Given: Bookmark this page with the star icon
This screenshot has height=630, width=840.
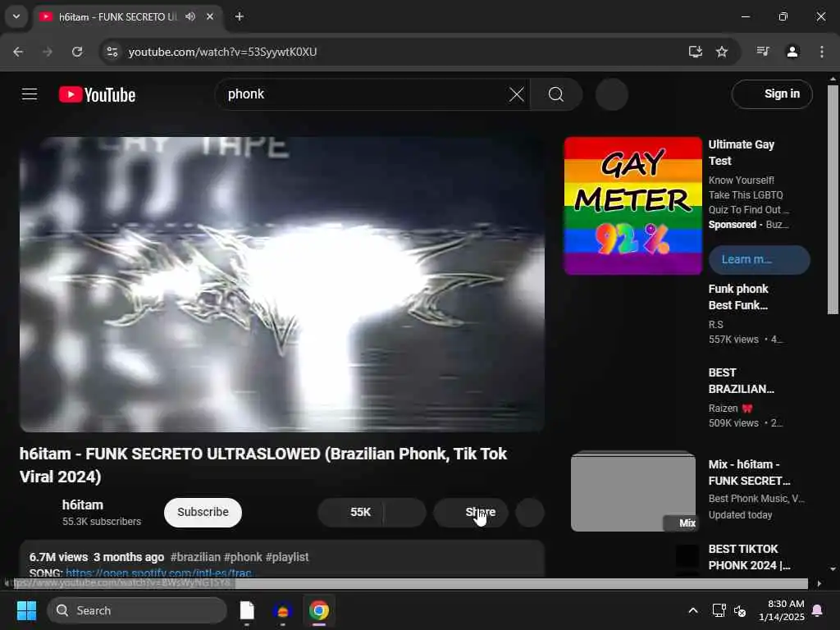Looking at the screenshot, I should click(x=722, y=52).
